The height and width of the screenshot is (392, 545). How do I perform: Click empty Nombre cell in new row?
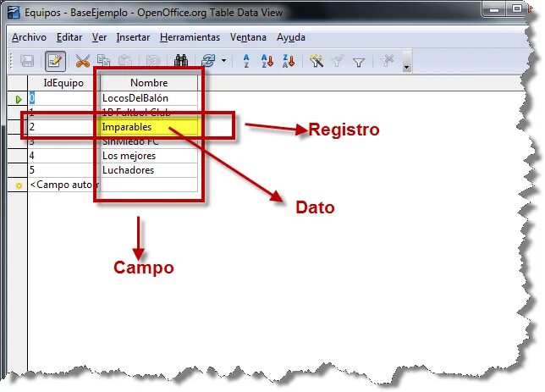pyautogui.click(x=149, y=185)
